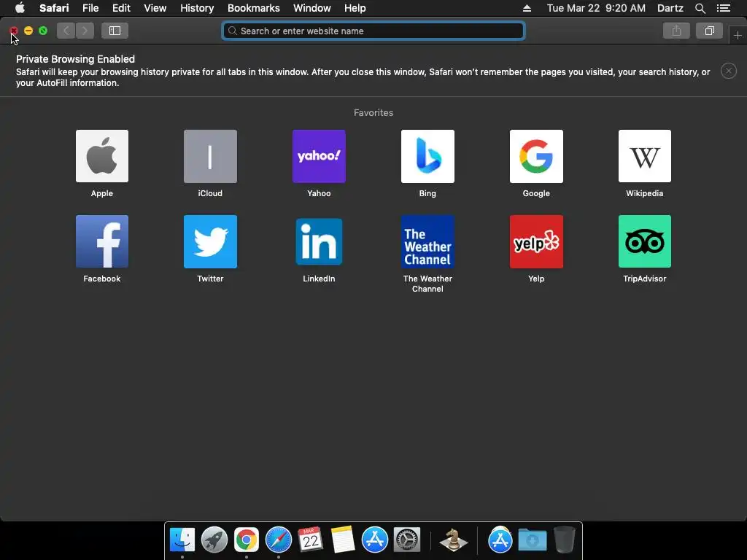Click the green full screen window button
747x560 pixels.
pos(43,31)
